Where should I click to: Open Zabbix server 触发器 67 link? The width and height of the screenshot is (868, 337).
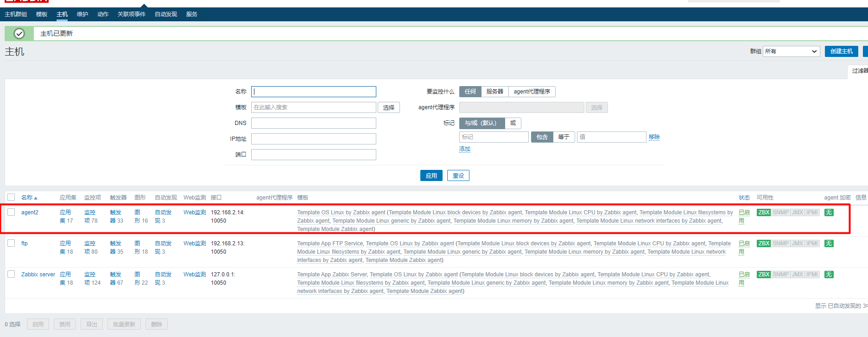(x=115, y=279)
